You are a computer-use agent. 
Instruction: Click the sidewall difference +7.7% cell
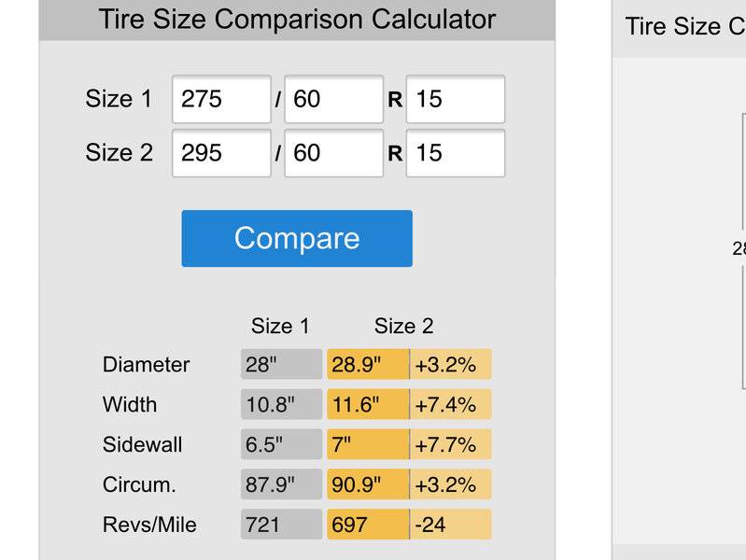click(451, 444)
